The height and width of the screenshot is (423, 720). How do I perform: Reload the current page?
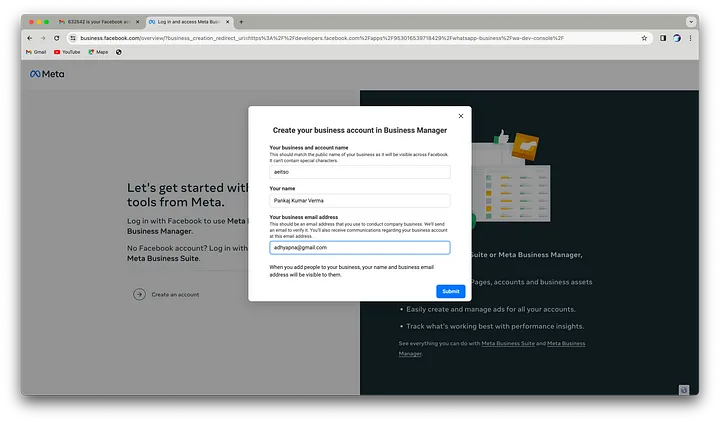pos(56,38)
